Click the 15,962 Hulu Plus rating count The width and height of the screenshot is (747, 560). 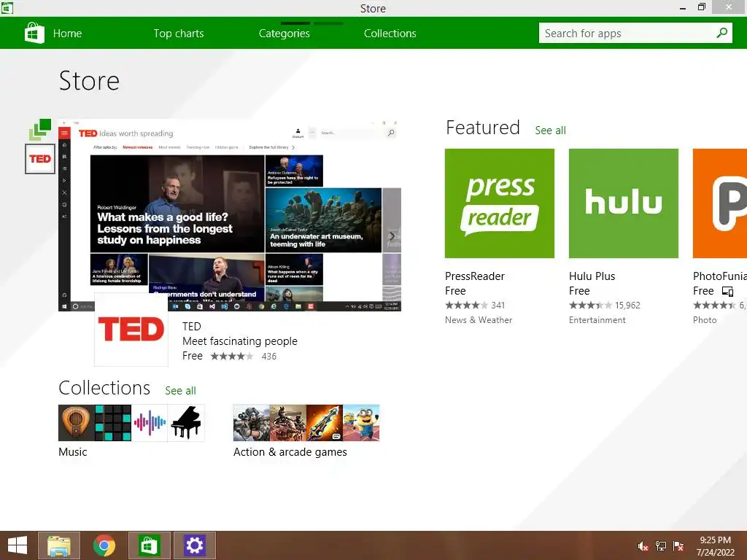pyautogui.click(x=627, y=306)
